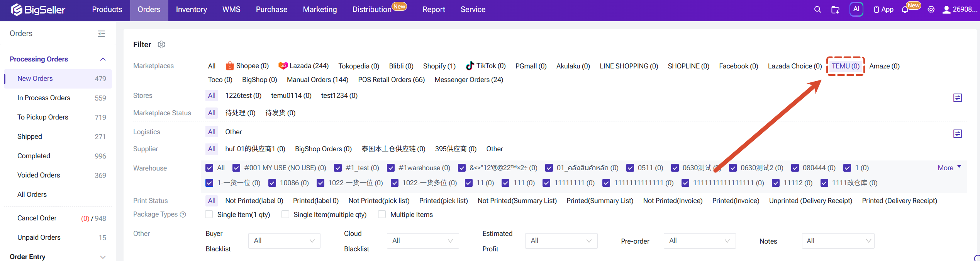The image size is (980, 261).
Task: Check Multiple Items package type
Action: point(382,214)
